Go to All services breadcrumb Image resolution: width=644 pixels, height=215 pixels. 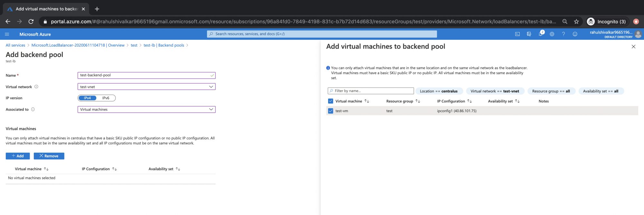point(15,45)
